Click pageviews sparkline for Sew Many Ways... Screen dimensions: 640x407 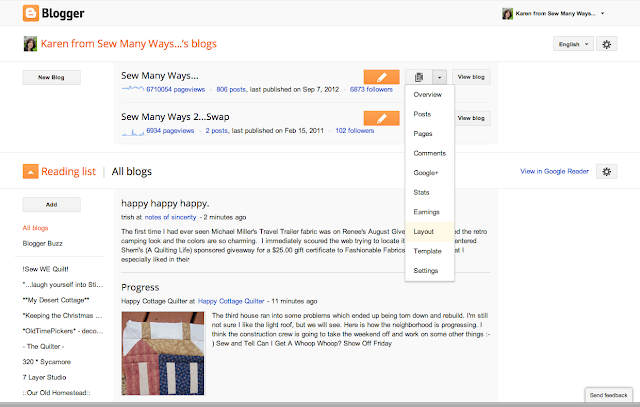tap(133, 88)
